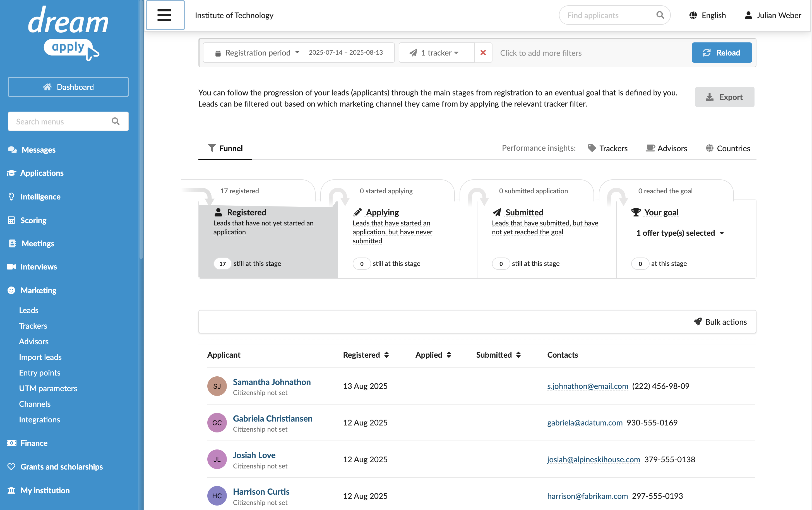Open Applications in sidebar

pyautogui.click(x=35, y=173)
